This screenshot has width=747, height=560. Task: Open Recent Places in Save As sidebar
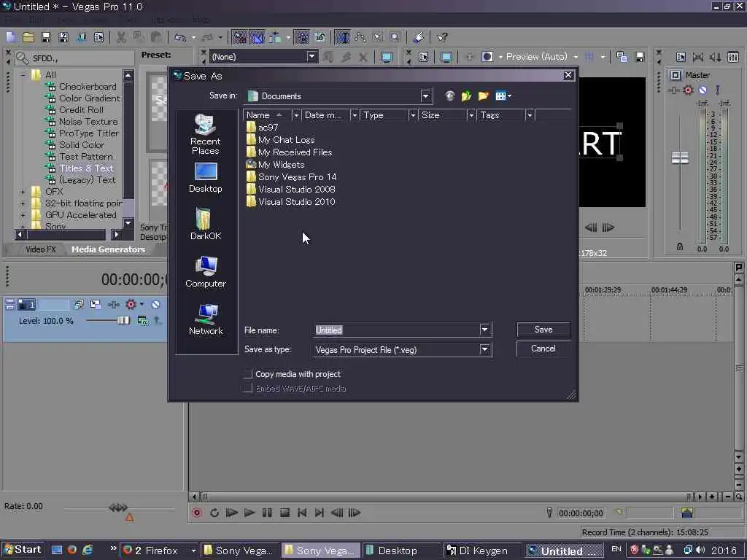205,135
